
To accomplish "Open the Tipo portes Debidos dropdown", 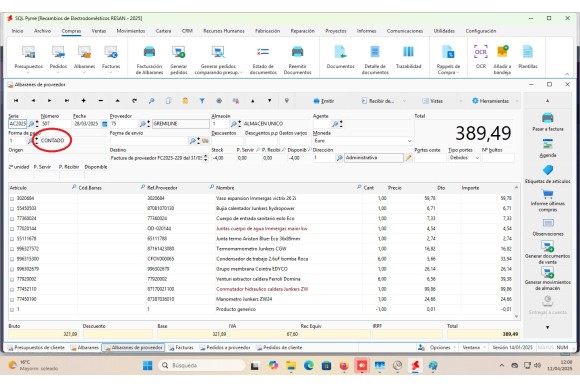I will click(x=477, y=158).
